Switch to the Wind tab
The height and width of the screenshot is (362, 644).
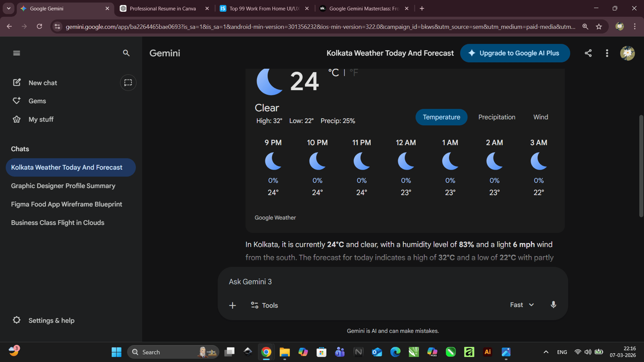540,117
